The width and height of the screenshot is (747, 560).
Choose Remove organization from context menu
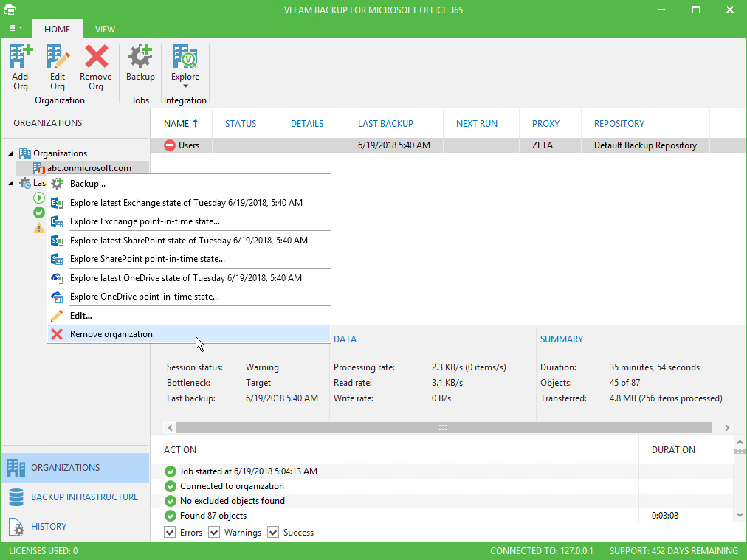(x=189, y=334)
